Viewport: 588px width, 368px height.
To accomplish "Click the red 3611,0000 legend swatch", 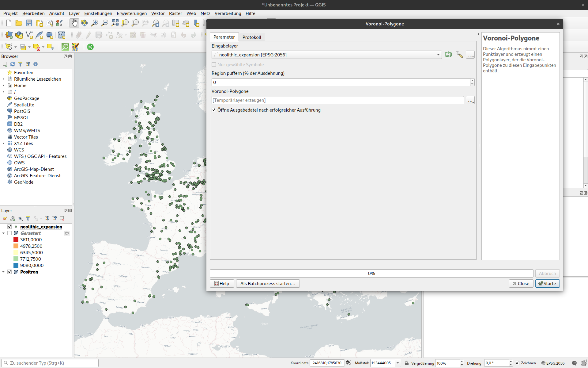I will point(16,240).
